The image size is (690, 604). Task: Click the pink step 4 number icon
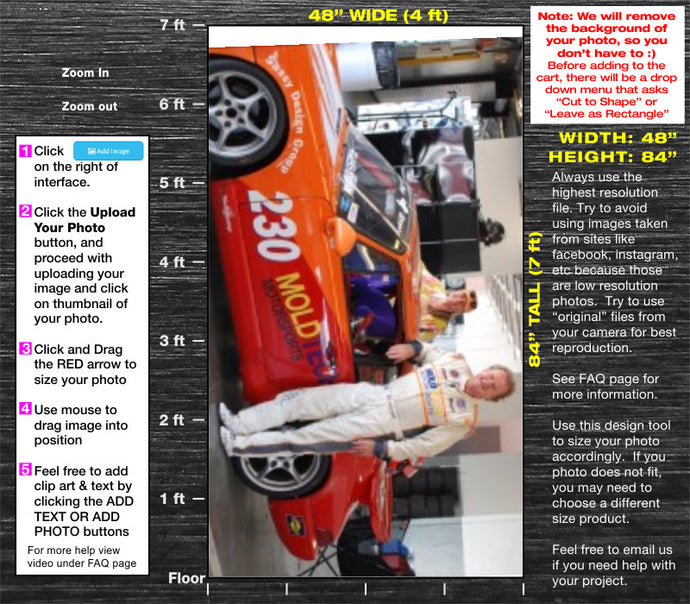26,408
